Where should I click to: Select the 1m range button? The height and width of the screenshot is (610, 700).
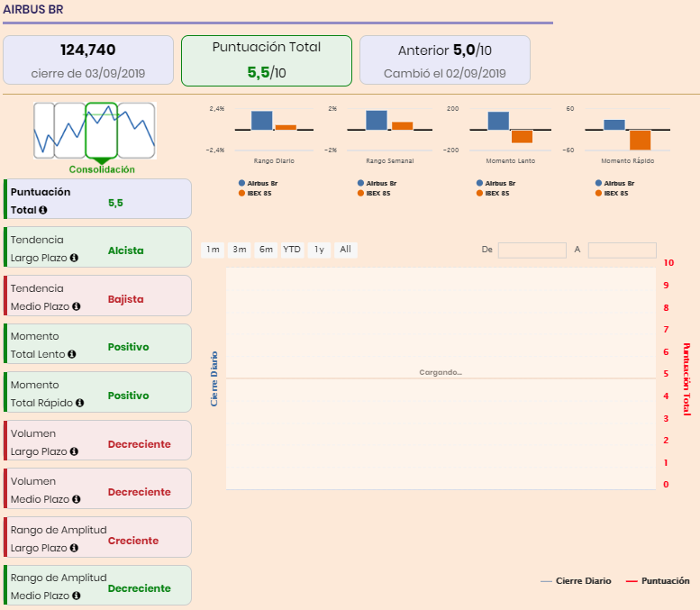tap(213, 250)
